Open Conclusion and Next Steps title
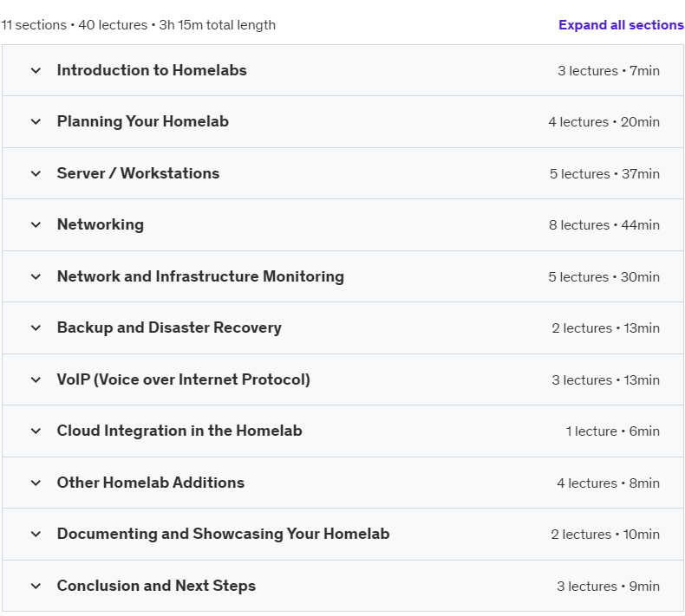Image resolution: width=685 pixels, height=616 pixels. click(x=156, y=586)
